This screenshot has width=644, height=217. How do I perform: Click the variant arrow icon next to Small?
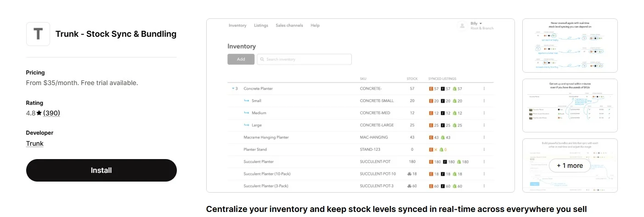coord(247,101)
